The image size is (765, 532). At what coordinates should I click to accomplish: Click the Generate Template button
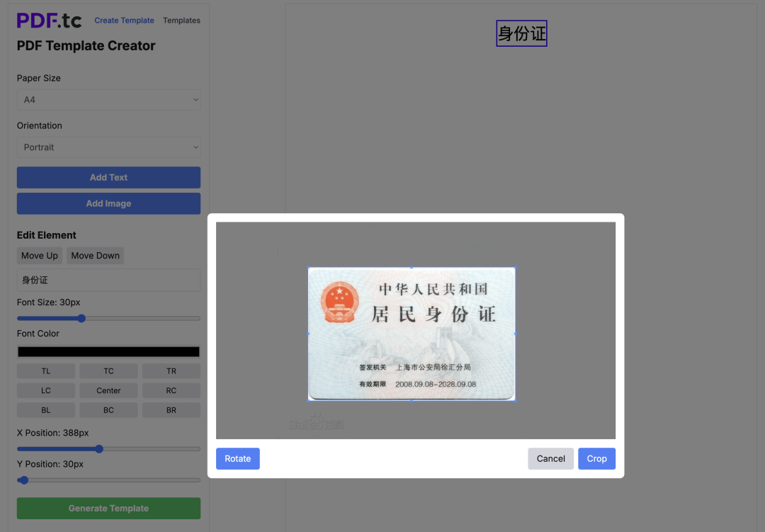pyautogui.click(x=108, y=508)
